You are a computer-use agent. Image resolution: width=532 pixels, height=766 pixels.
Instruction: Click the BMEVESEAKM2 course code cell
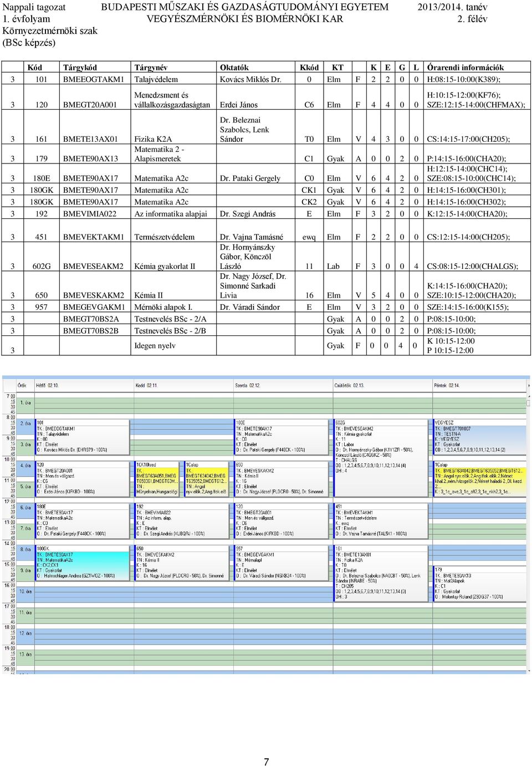coord(93,266)
